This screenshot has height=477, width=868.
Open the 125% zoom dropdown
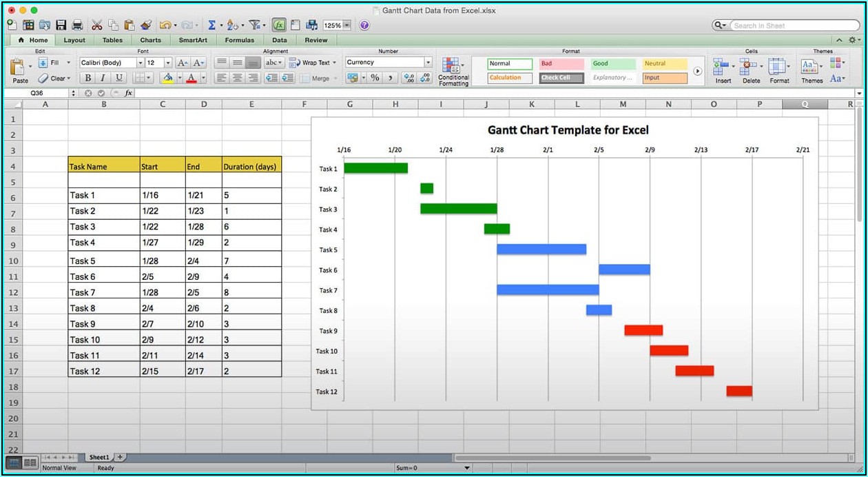[347, 26]
